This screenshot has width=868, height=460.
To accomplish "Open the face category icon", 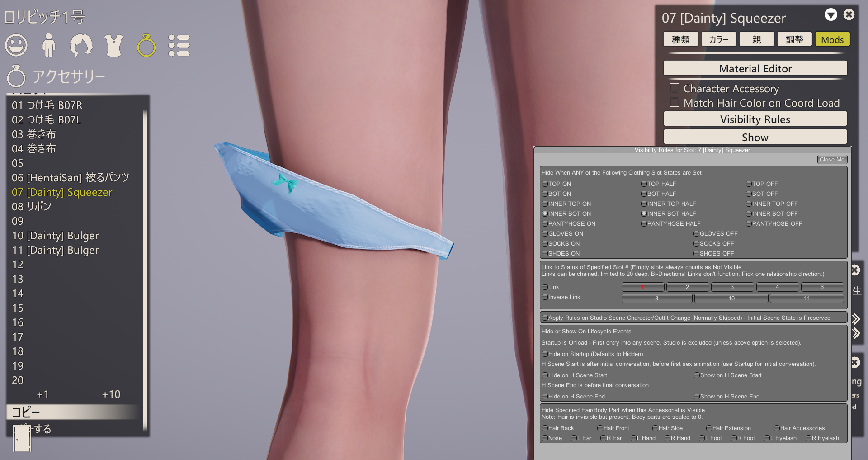I will coord(16,46).
